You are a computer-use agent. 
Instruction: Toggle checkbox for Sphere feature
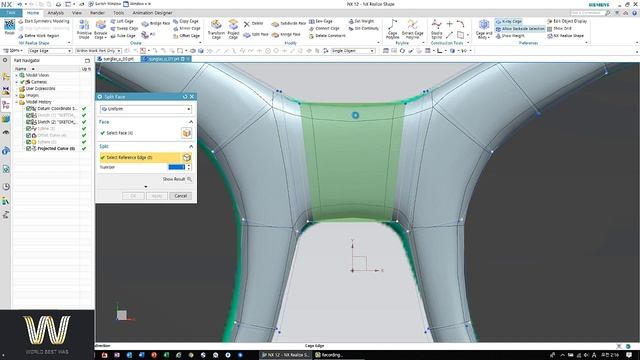(x=29, y=142)
